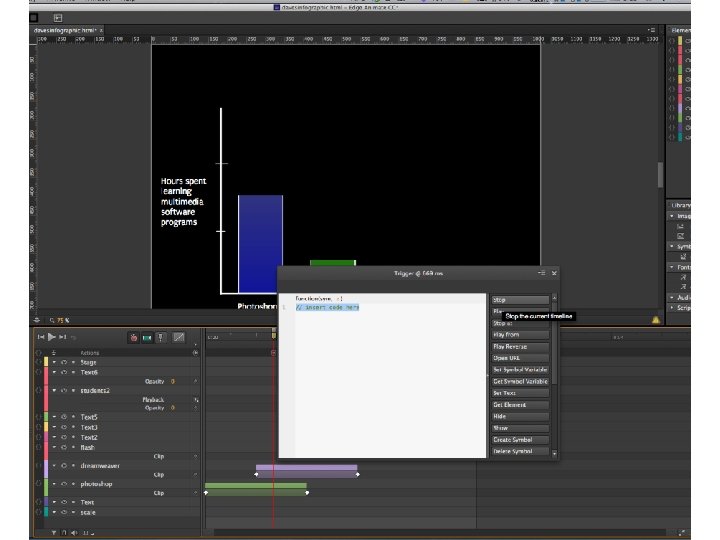The image size is (720, 540).
Task: Jump timeline playhead to start
Action: coord(41,338)
